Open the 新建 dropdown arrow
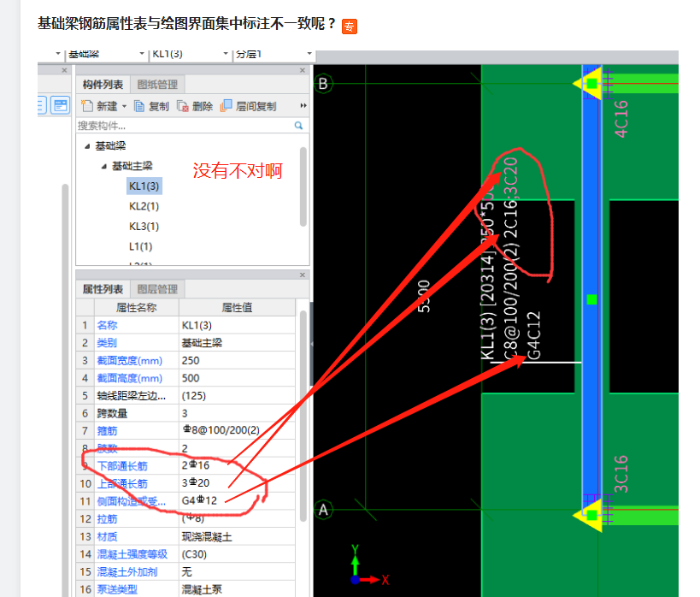The width and height of the screenshot is (700, 597). (124, 106)
